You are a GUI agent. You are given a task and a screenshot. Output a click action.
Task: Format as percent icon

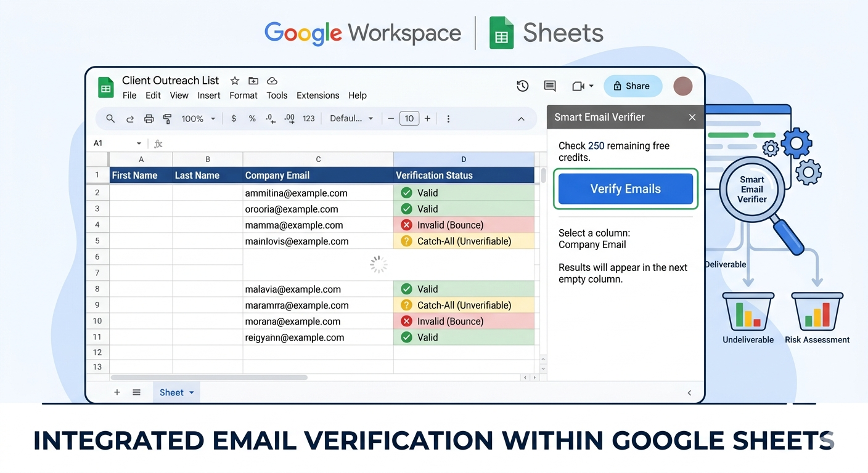[x=252, y=119]
